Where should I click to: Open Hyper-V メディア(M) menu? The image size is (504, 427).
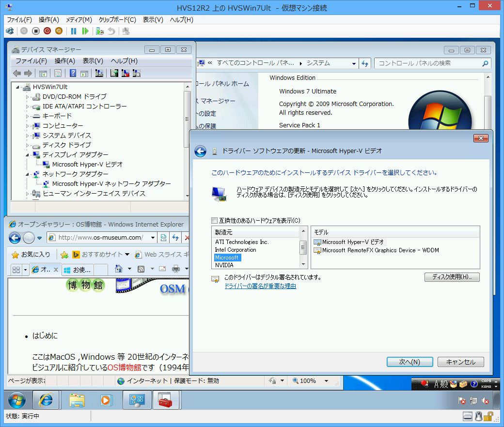79,20
